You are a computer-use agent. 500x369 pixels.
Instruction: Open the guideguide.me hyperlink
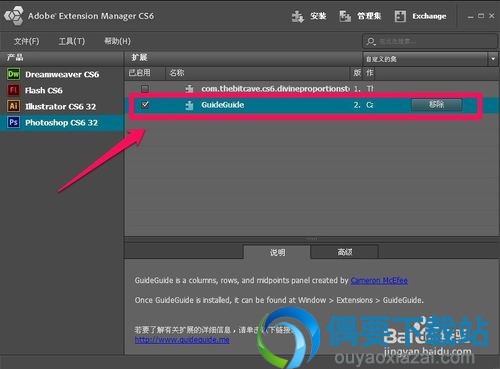tap(182, 340)
